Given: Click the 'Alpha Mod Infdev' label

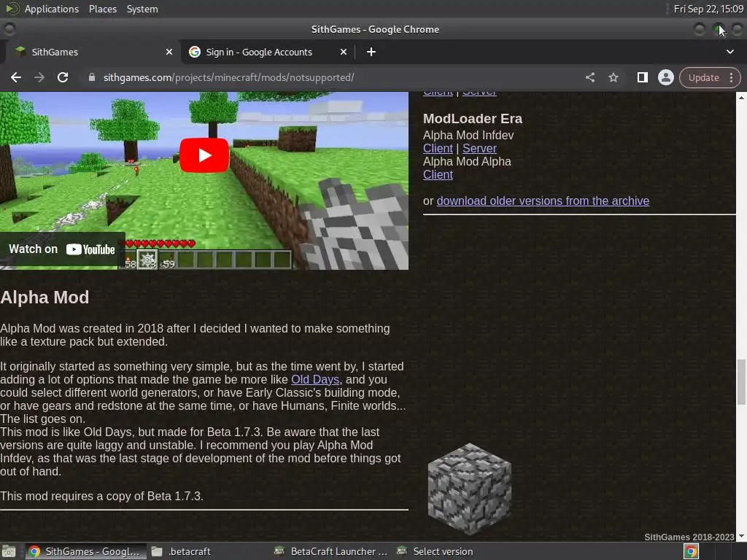Looking at the screenshot, I should (x=468, y=135).
